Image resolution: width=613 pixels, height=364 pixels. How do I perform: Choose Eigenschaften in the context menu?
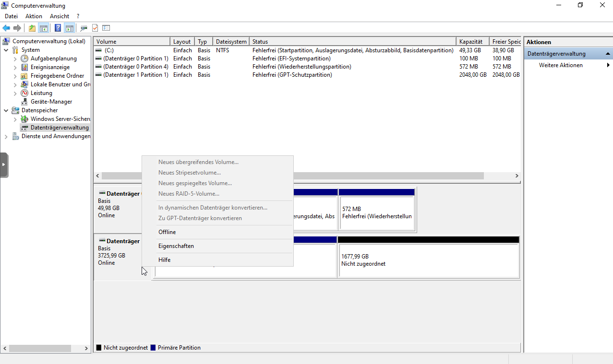click(217, 246)
